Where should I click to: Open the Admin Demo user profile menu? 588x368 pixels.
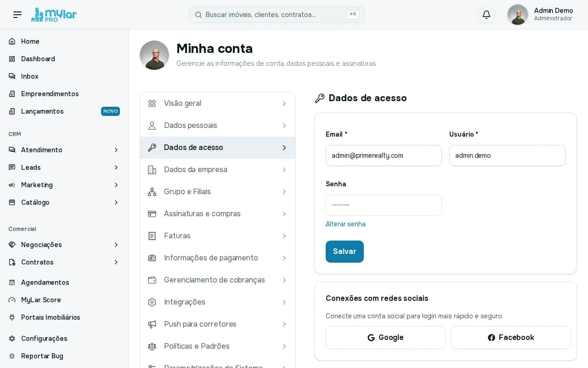(x=540, y=15)
